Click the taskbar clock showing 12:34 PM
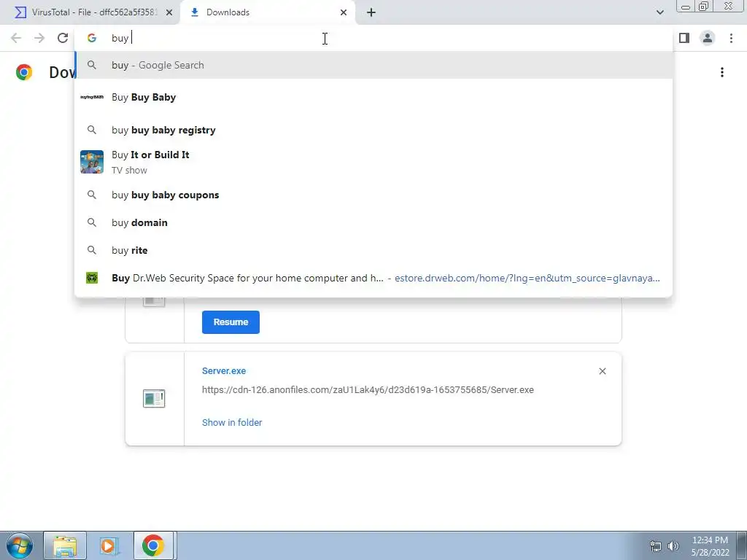747x560 pixels. coord(710,546)
